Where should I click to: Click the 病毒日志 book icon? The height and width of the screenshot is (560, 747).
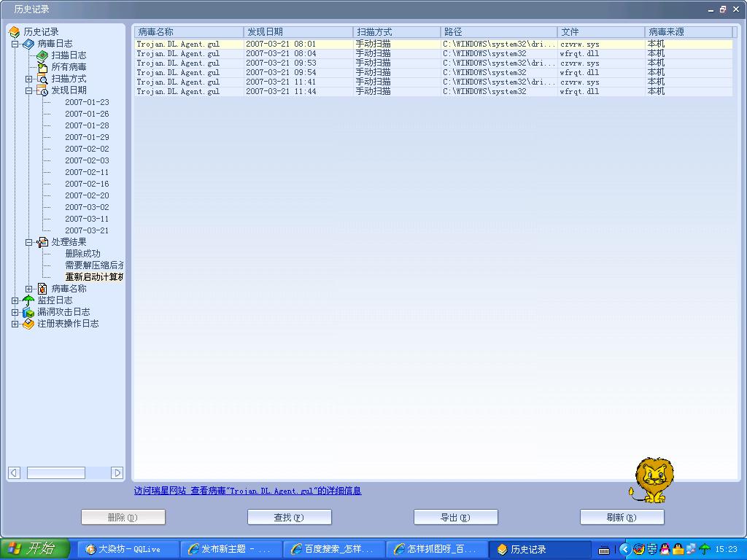(x=28, y=44)
